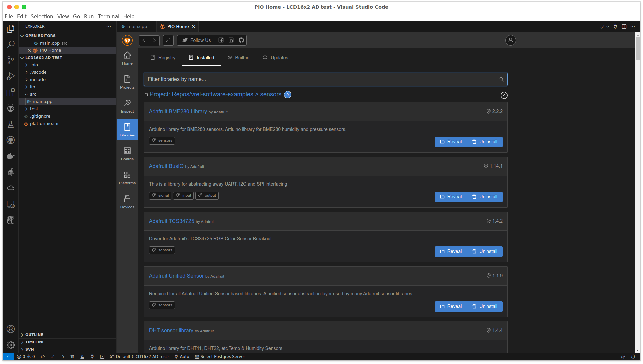The width and height of the screenshot is (643, 364).
Task: Open PlatformIO Devices section
Action: point(127,202)
